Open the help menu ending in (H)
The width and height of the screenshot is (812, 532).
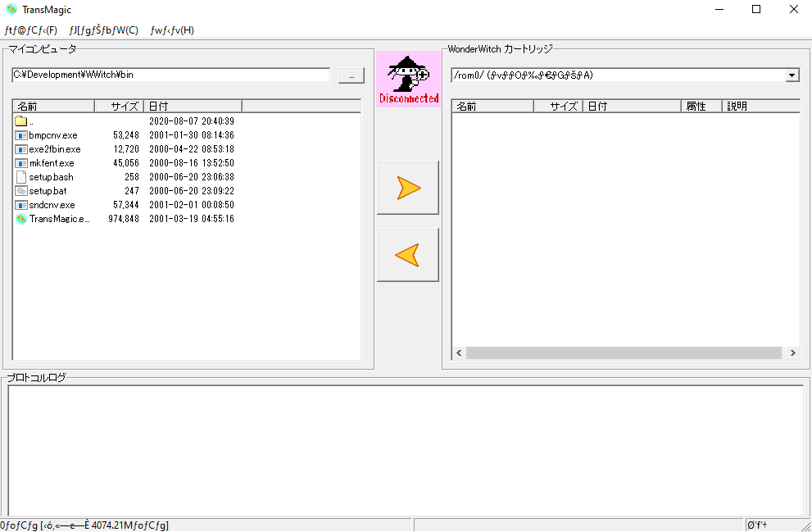click(172, 30)
